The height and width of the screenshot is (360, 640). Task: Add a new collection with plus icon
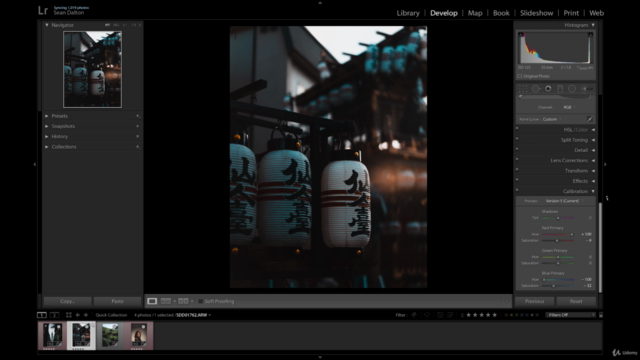coord(138,147)
